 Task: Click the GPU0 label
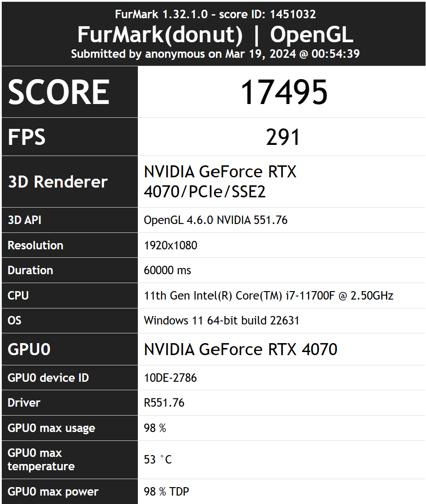[x=29, y=349]
